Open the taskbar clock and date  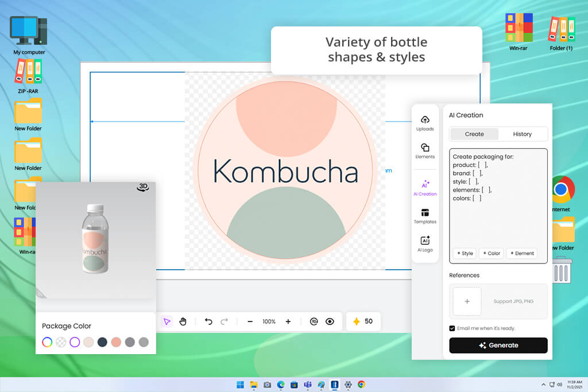(x=575, y=385)
